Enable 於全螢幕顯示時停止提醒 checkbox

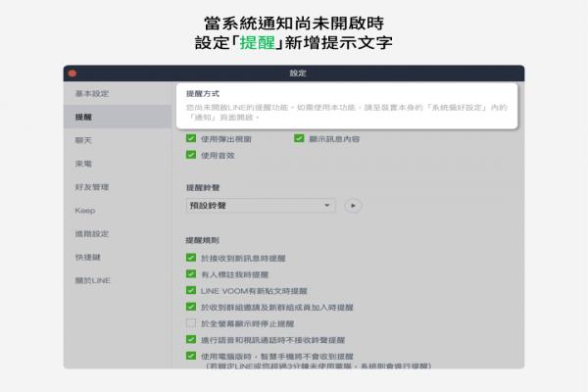pyautogui.click(x=191, y=323)
